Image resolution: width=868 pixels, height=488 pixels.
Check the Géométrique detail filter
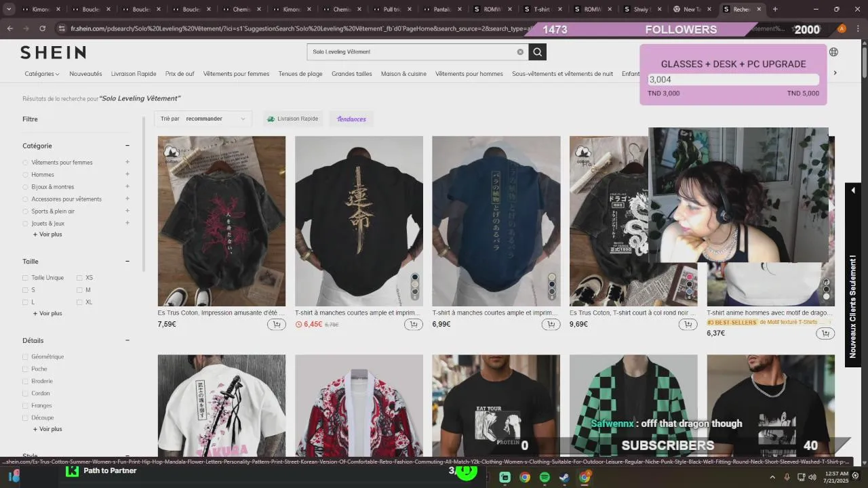pyautogui.click(x=26, y=357)
